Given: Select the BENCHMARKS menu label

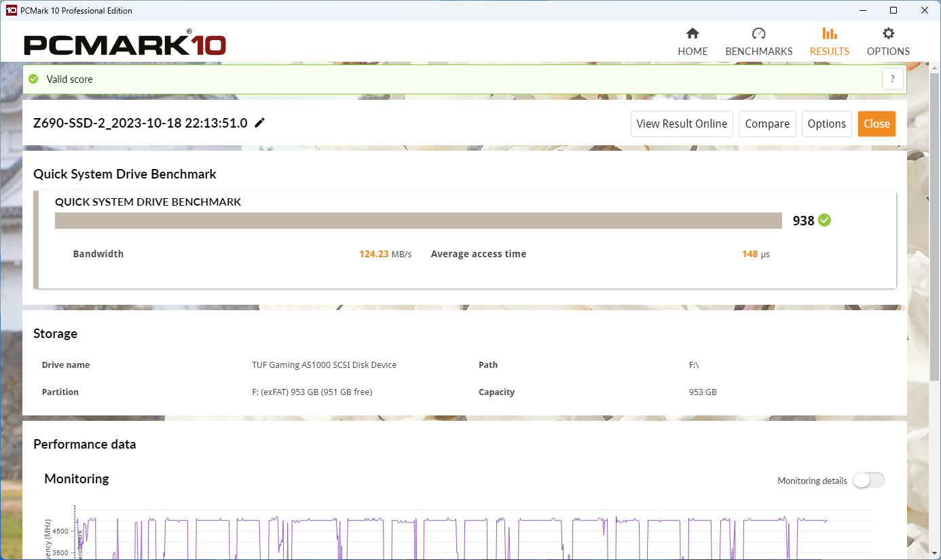Looking at the screenshot, I should pyautogui.click(x=759, y=52).
